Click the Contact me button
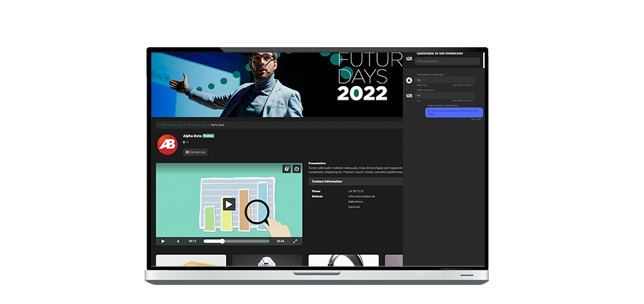Screen dimensions: 644x304 195,152
